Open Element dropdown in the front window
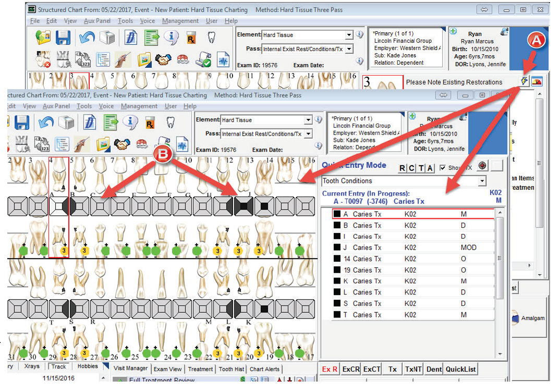The image size is (560, 392). pyautogui.click(x=308, y=120)
